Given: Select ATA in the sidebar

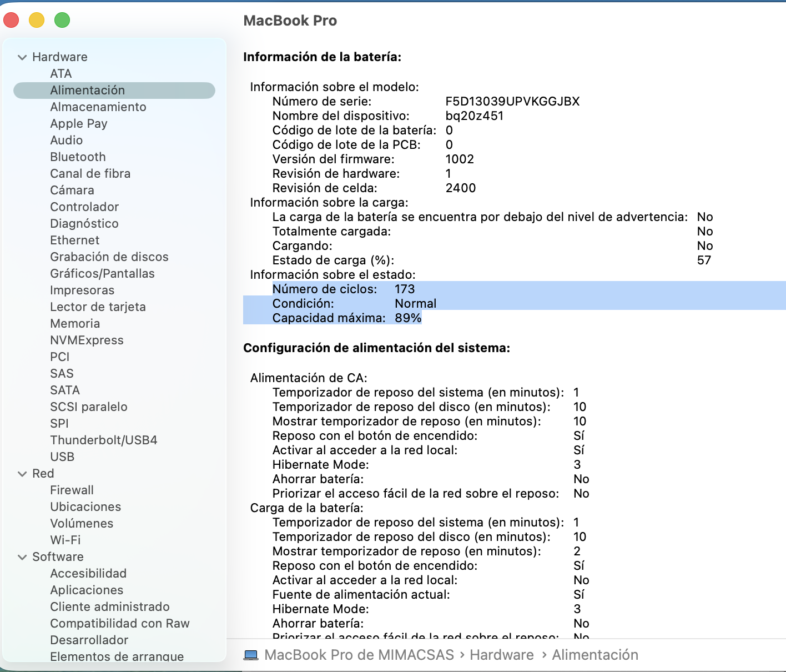Looking at the screenshot, I should point(61,74).
